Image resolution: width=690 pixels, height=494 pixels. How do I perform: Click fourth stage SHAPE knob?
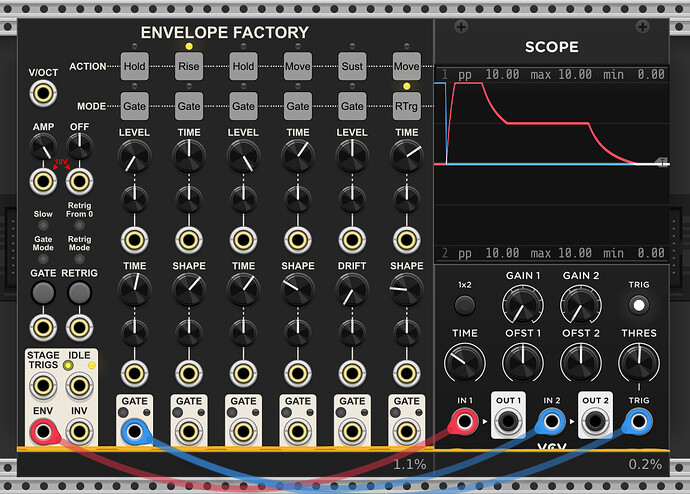pos(297,290)
